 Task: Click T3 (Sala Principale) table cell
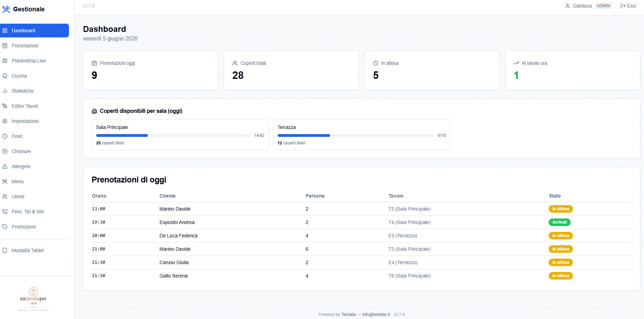tap(410, 249)
